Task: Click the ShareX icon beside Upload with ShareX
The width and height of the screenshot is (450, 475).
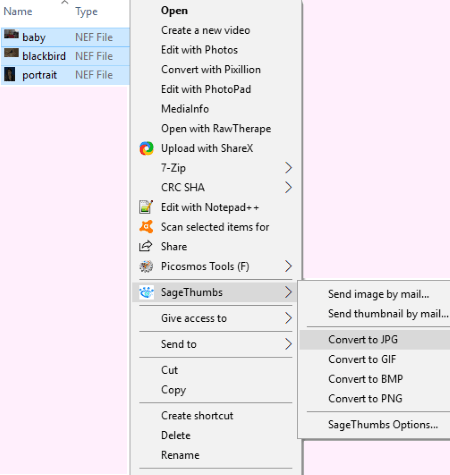Action: pyautogui.click(x=146, y=148)
